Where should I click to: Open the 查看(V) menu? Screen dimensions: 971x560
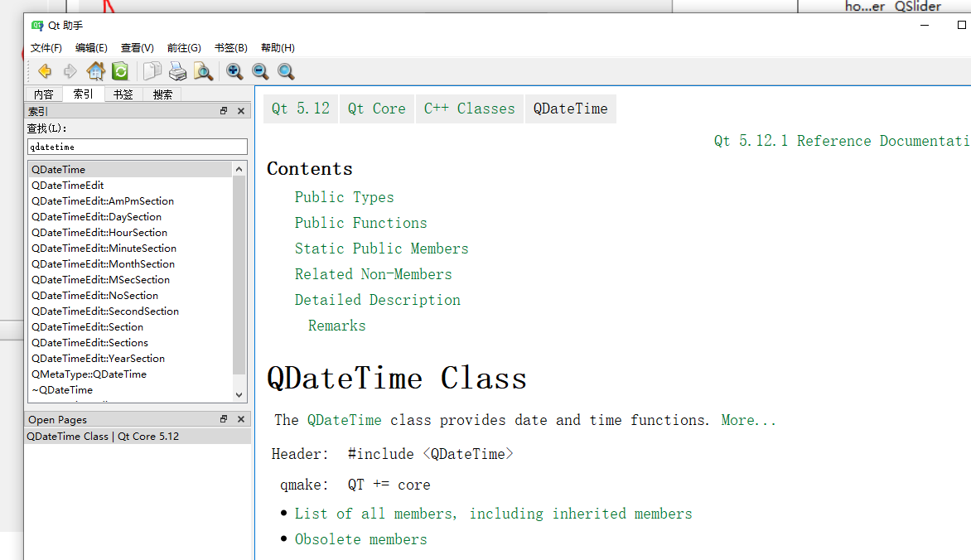137,48
